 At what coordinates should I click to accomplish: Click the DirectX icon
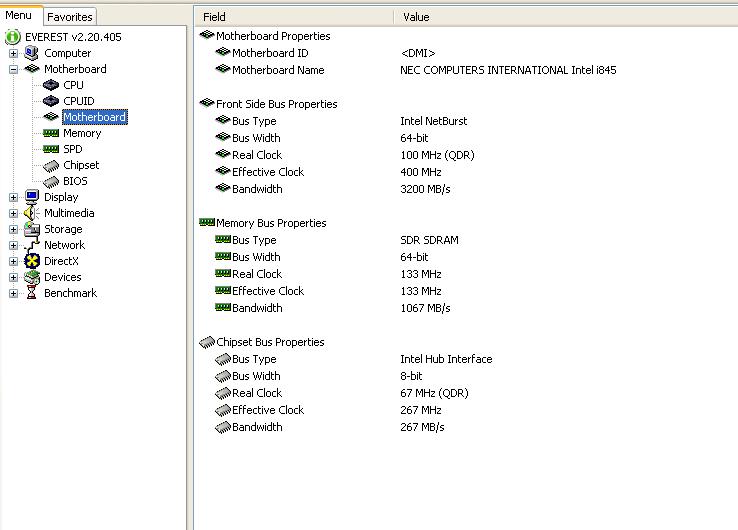pos(32,261)
